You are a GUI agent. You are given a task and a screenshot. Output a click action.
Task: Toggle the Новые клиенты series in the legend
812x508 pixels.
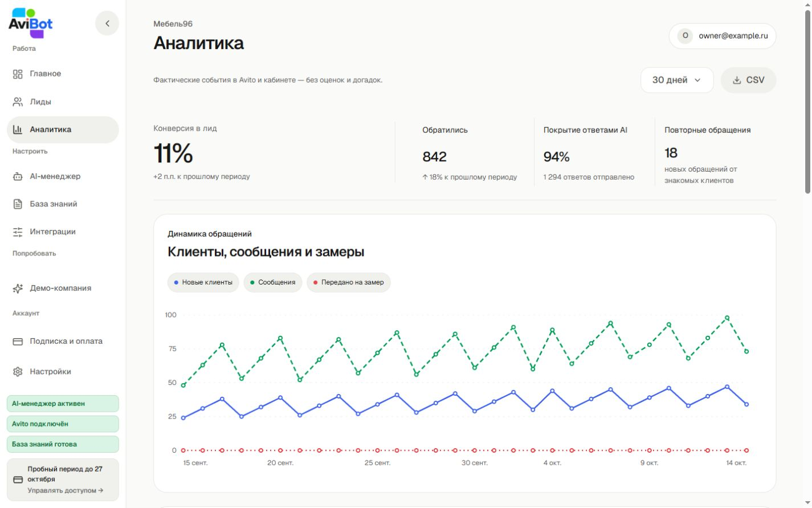pyautogui.click(x=203, y=282)
